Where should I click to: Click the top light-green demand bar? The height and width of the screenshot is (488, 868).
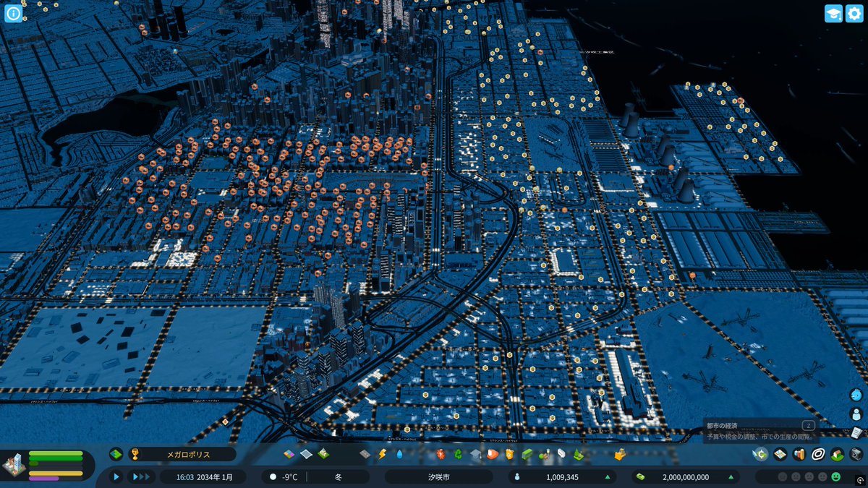click(56, 453)
